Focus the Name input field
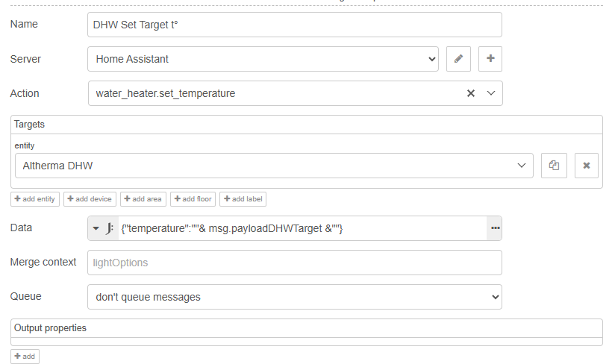The height and width of the screenshot is (364, 612). click(x=295, y=25)
